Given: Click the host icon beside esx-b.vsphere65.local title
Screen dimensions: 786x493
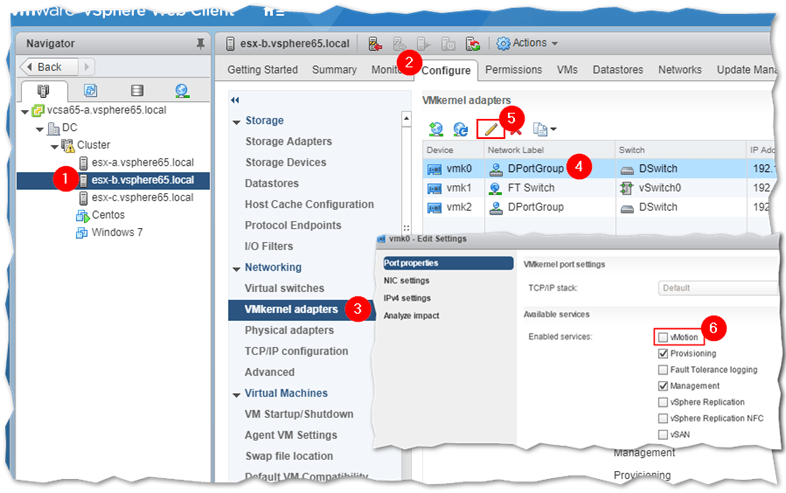Looking at the screenshot, I should coord(230,44).
